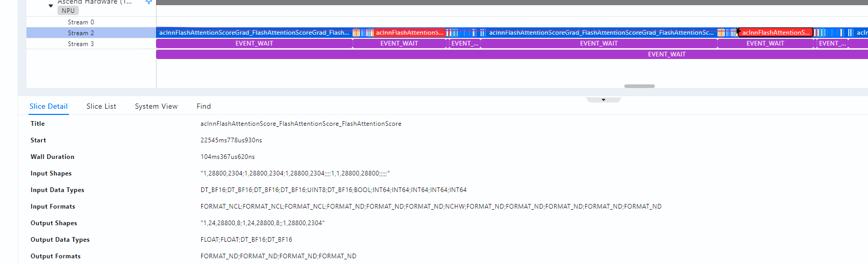Collapse the detail panel with the down-arrow handle
The width and height of the screenshot is (868, 264).
click(x=604, y=99)
